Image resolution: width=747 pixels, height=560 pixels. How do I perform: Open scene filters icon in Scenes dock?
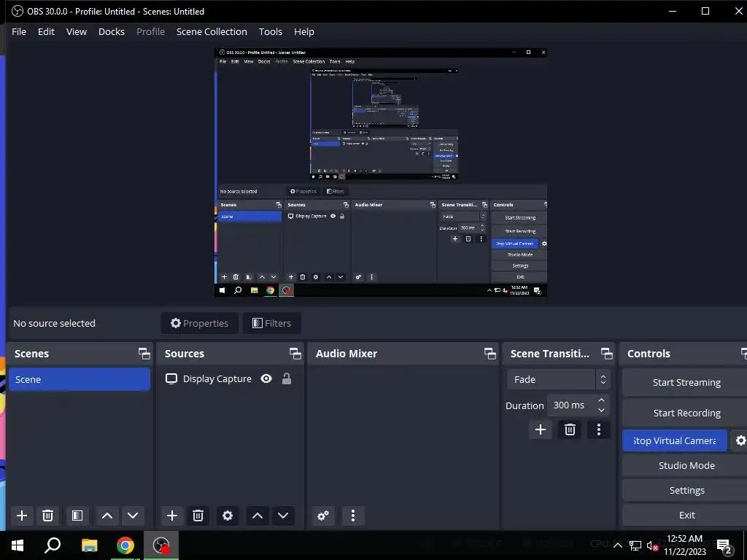coord(77,516)
